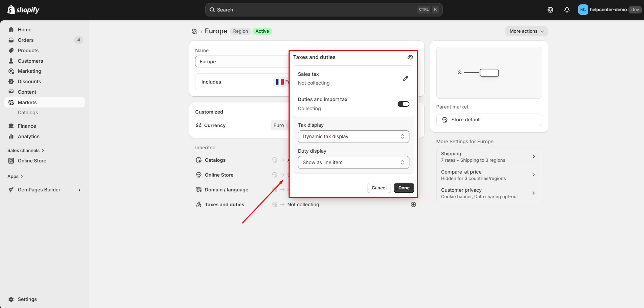Toggle the Taxes and duties eye icon
The height and width of the screenshot is (308, 644).
point(410,57)
